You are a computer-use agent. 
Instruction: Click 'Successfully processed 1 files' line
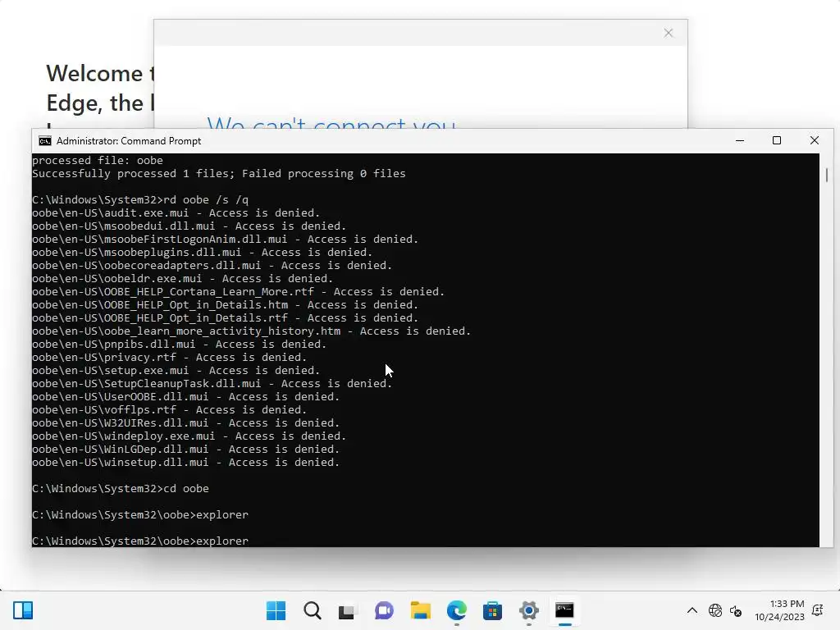[x=218, y=174]
